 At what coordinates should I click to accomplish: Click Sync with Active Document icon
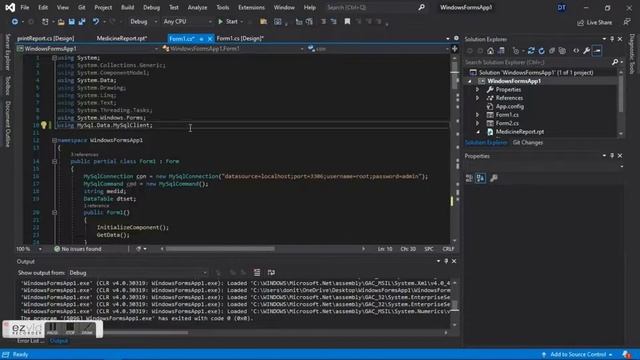click(x=531, y=51)
